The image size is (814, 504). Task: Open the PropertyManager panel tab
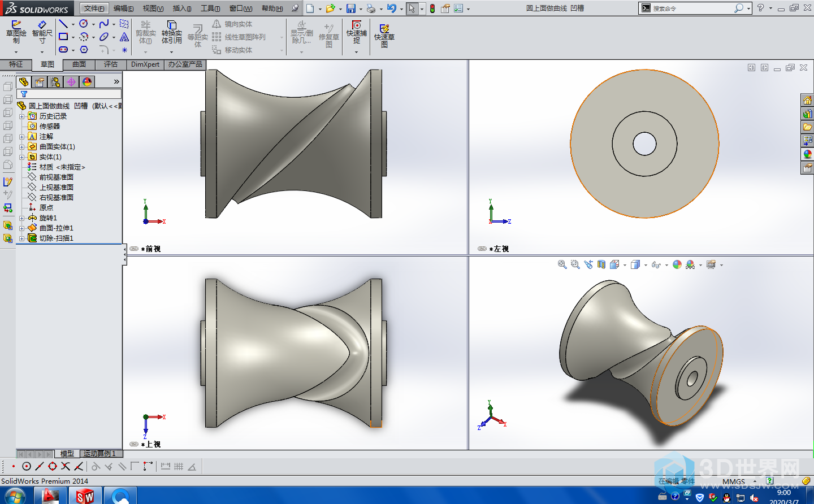coord(40,82)
